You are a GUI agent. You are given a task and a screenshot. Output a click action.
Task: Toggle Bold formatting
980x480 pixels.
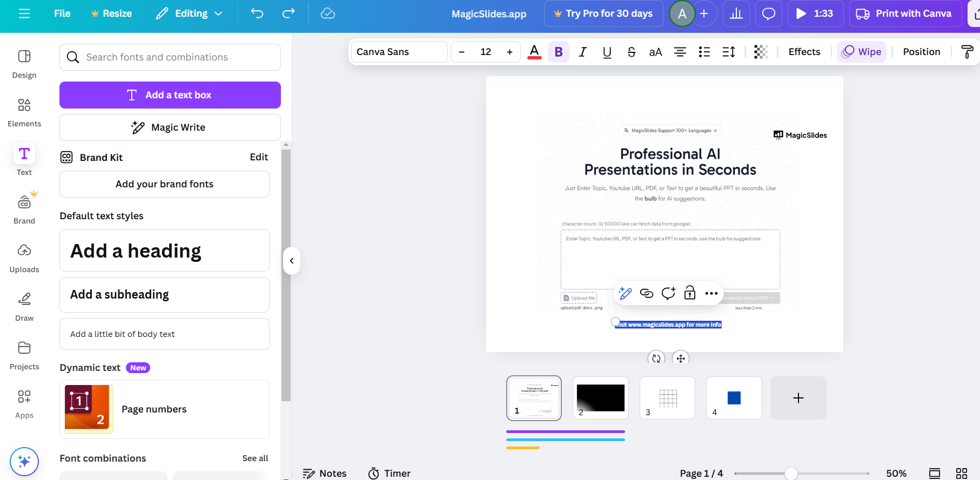[559, 52]
